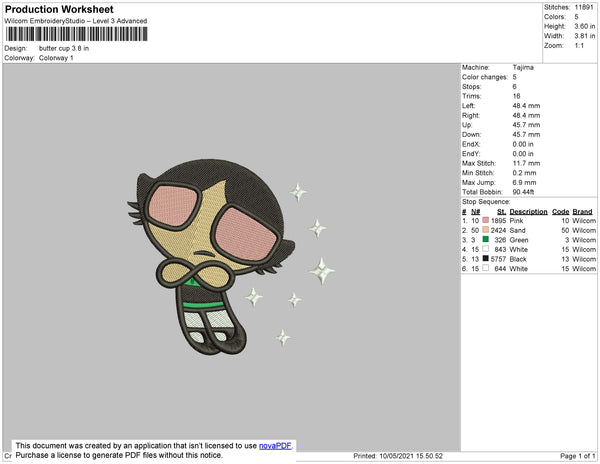The width and height of the screenshot is (600, 464).
Task: Click the Pink color swatch in stop sequence
Action: tap(486, 220)
